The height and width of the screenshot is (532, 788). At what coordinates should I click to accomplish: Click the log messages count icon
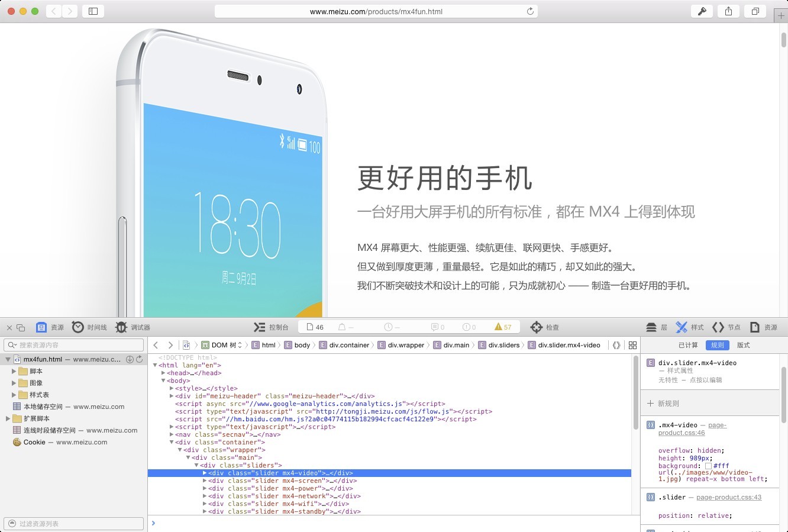(438, 327)
